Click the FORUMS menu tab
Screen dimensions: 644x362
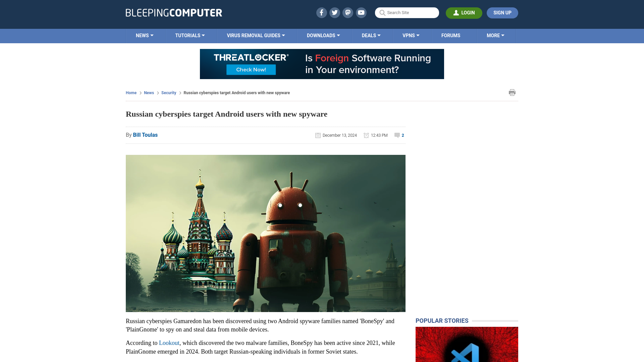coord(451,35)
